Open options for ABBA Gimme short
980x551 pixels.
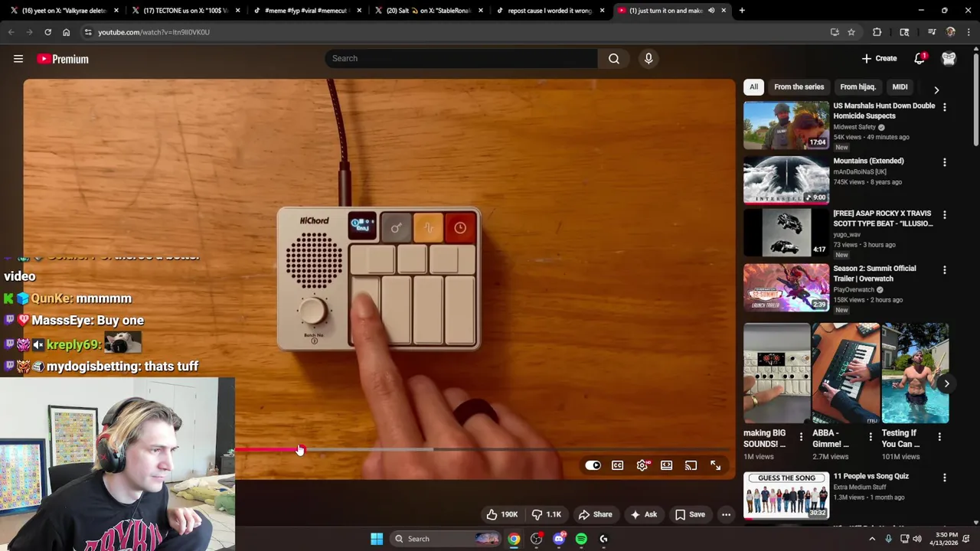[x=870, y=436]
